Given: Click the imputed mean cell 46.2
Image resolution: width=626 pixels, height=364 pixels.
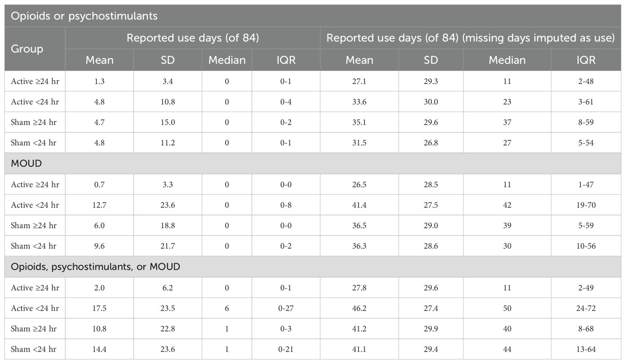Looking at the screenshot, I should click(x=359, y=308).
